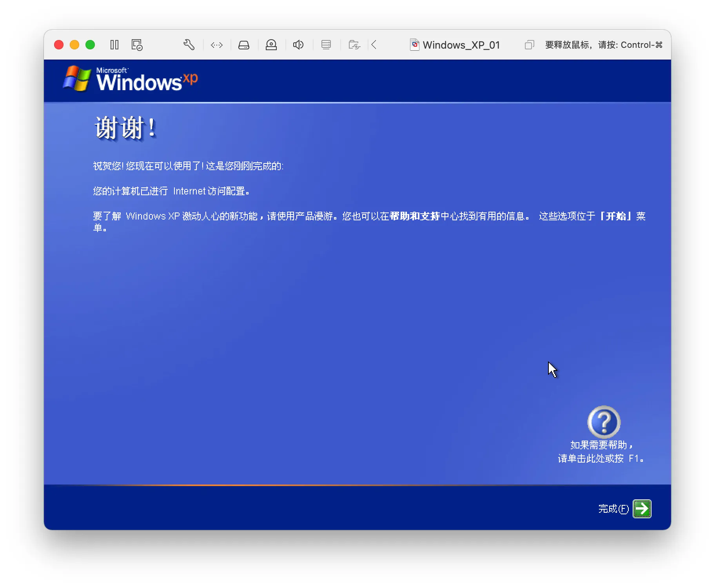Click the bold text 帮助和支持
This screenshot has width=715, height=588.
pyautogui.click(x=415, y=216)
